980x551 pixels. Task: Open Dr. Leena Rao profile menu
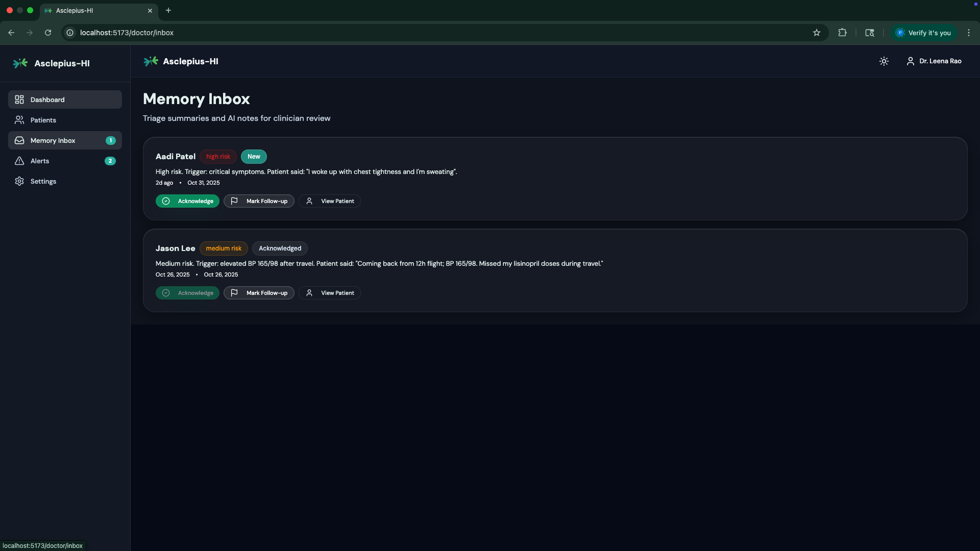[934, 61]
